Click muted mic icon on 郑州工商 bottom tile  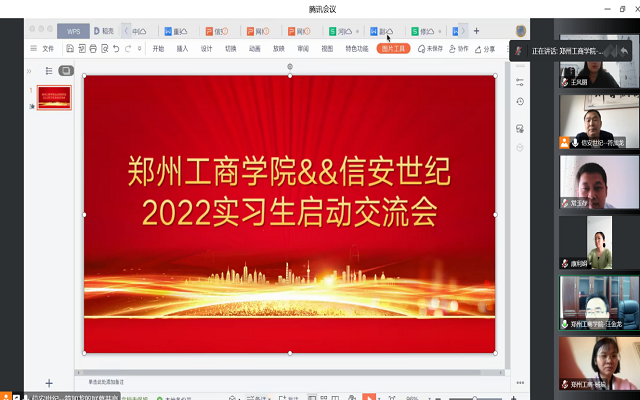click(565, 384)
